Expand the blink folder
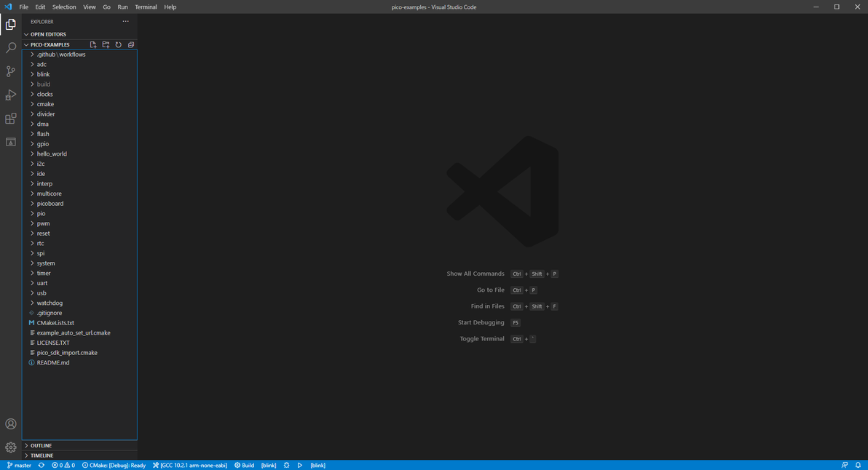The height and width of the screenshot is (470, 868). 79,75
